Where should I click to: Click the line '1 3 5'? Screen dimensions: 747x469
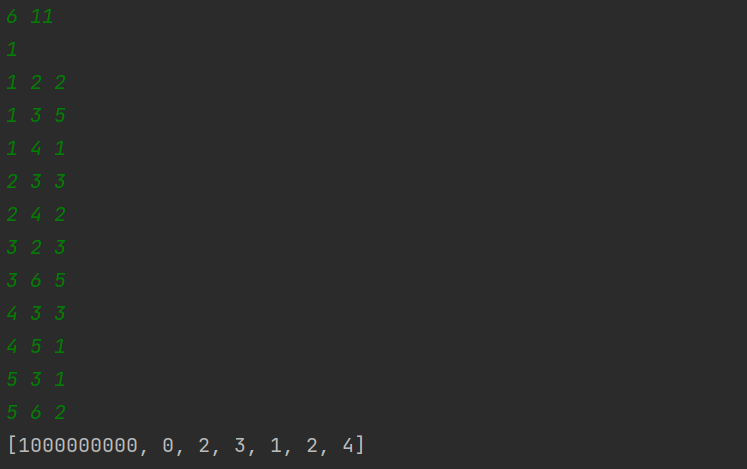[x=36, y=115]
